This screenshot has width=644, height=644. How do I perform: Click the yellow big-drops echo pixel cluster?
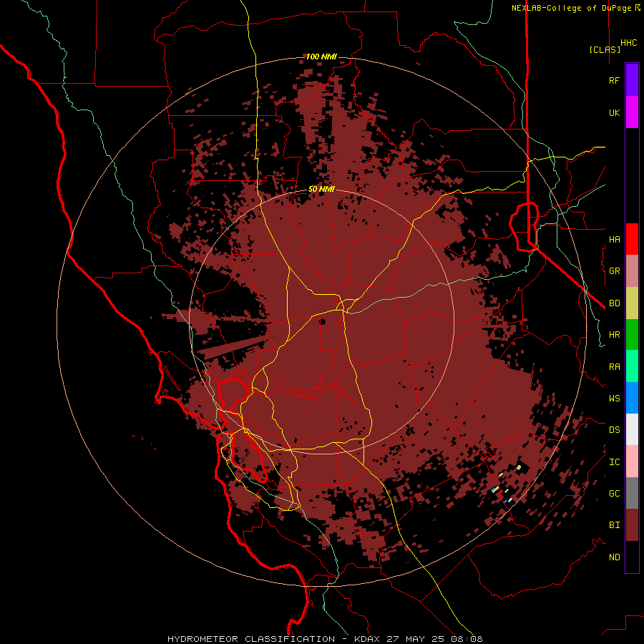pos(519,467)
